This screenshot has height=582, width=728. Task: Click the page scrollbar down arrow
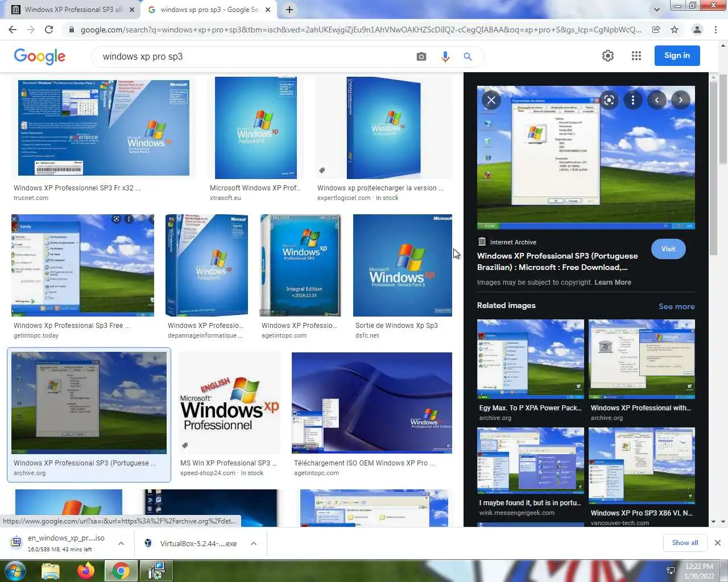[x=723, y=521]
